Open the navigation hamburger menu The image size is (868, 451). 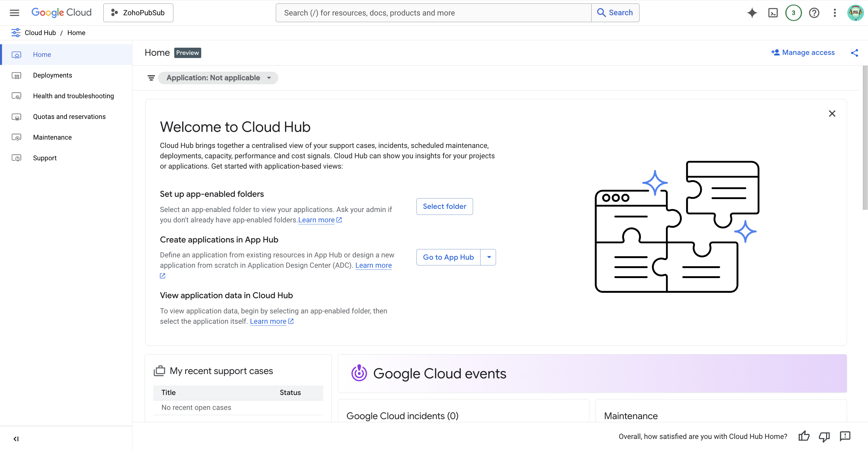click(x=14, y=12)
